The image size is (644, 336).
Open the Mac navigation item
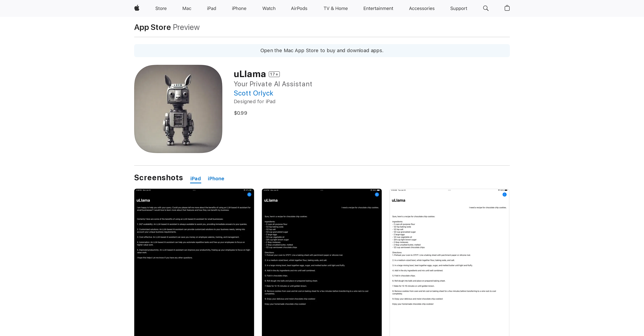pyautogui.click(x=186, y=8)
